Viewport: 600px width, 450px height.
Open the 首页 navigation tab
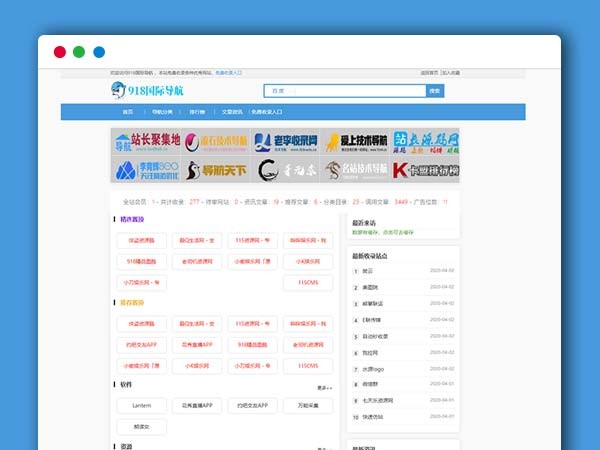pyautogui.click(x=128, y=112)
